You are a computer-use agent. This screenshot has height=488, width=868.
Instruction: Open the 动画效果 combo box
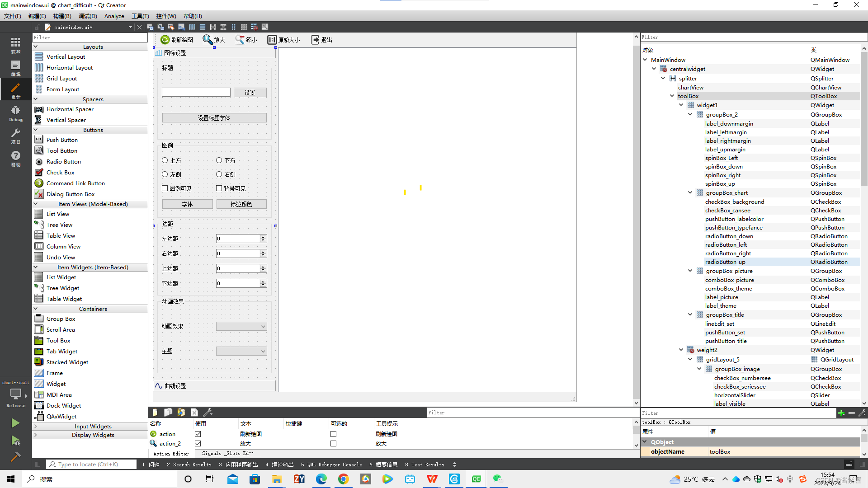pos(241,326)
